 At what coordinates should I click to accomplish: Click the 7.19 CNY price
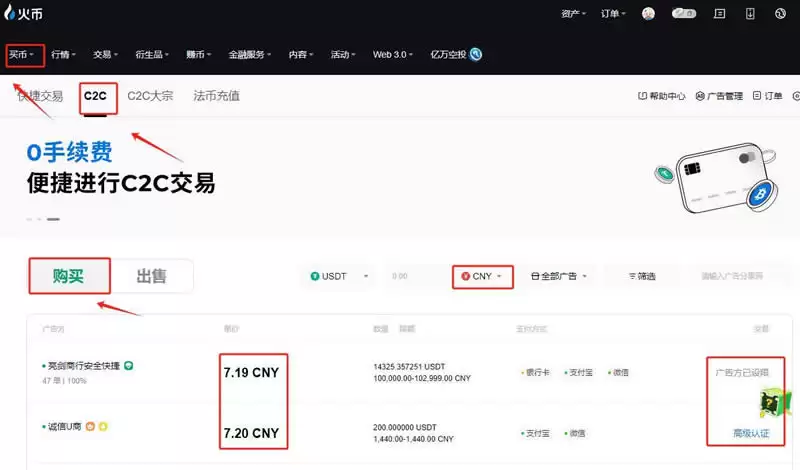(251, 373)
